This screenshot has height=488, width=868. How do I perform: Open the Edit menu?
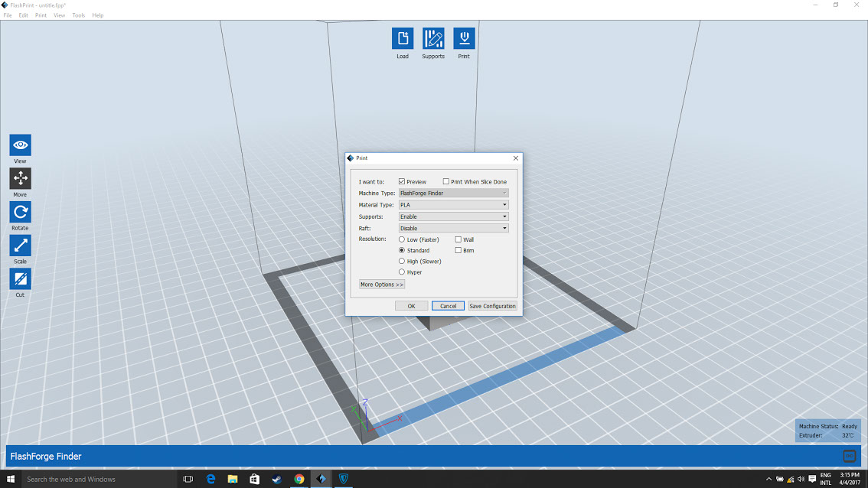click(x=23, y=15)
